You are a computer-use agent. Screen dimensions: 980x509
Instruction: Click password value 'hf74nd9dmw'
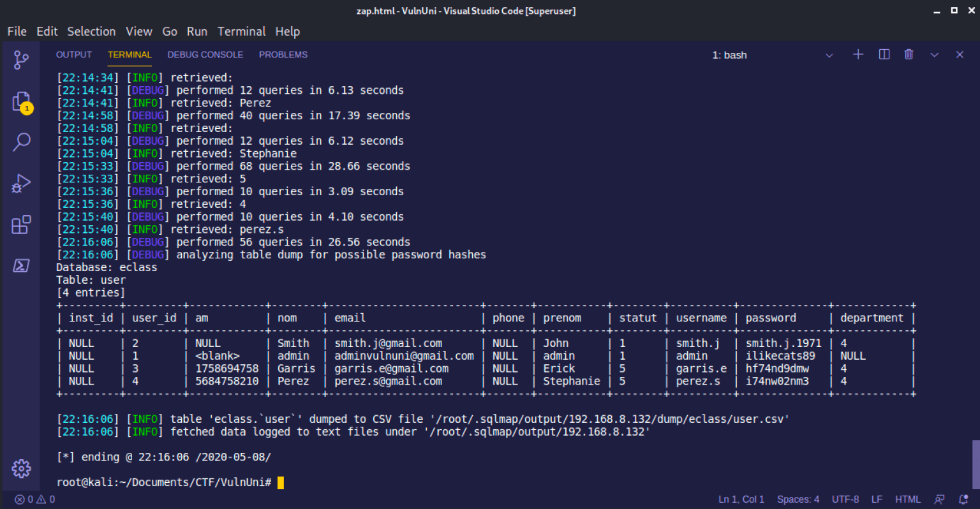point(777,369)
